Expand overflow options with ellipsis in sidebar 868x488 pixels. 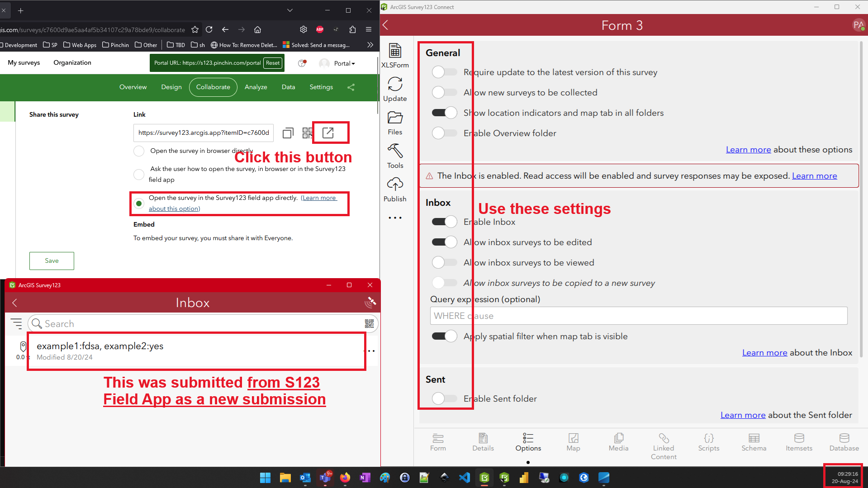point(395,218)
